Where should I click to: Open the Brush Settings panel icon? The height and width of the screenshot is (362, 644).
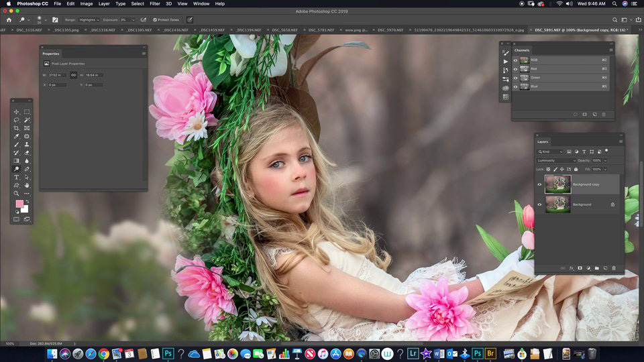point(506,52)
